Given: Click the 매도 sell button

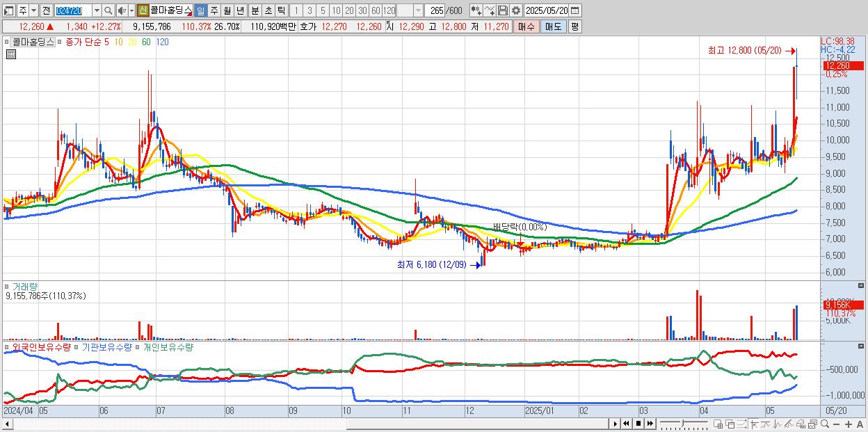Looking at the screenshot, I should point(553,26).
